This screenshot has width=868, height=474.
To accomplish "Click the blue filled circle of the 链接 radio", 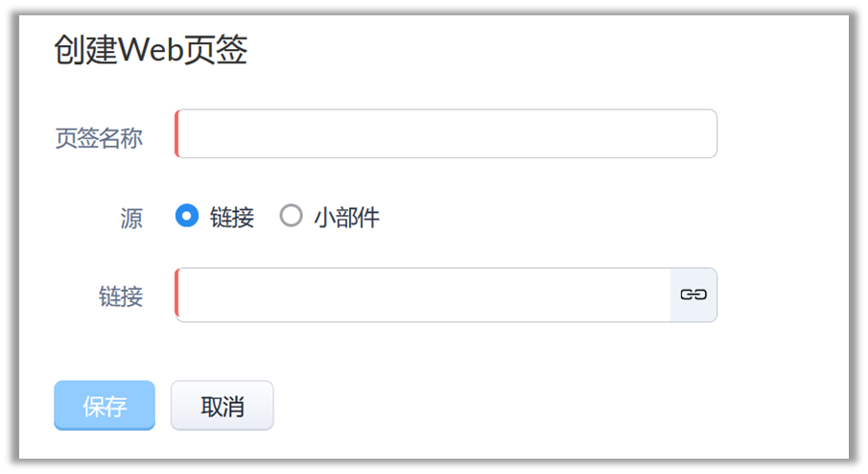I will [x=187, y=216].
